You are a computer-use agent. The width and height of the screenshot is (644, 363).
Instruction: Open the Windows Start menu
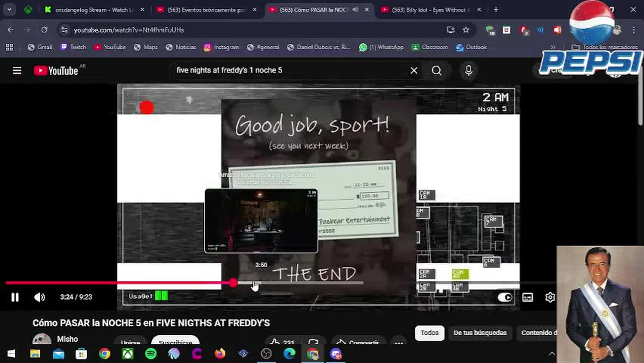click(11, 354)
